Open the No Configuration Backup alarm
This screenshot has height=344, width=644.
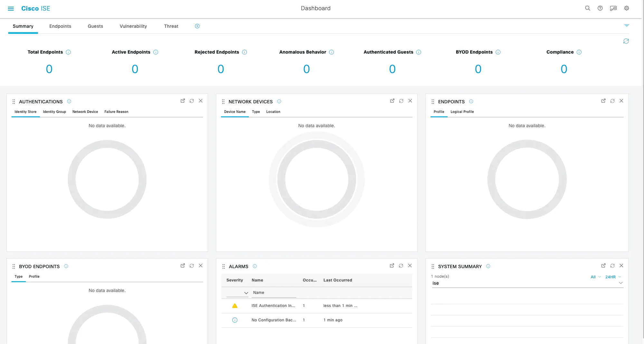[x=273, y=320]
